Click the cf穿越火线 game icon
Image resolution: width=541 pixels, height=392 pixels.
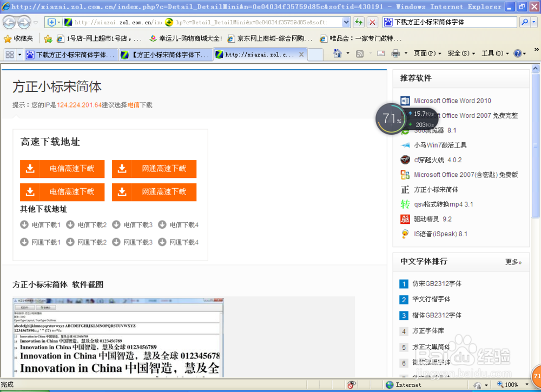tap(405, 160)
